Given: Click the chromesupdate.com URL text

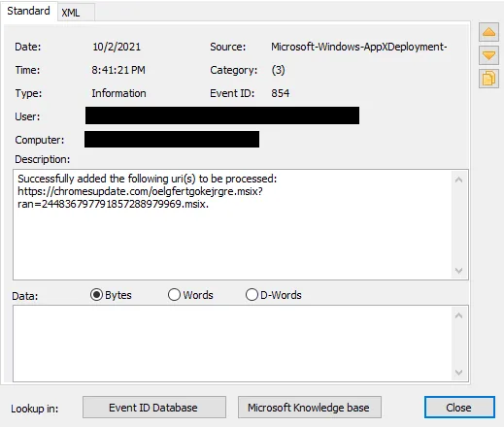Looking at the screenshot, I should [x=140, y=198].
